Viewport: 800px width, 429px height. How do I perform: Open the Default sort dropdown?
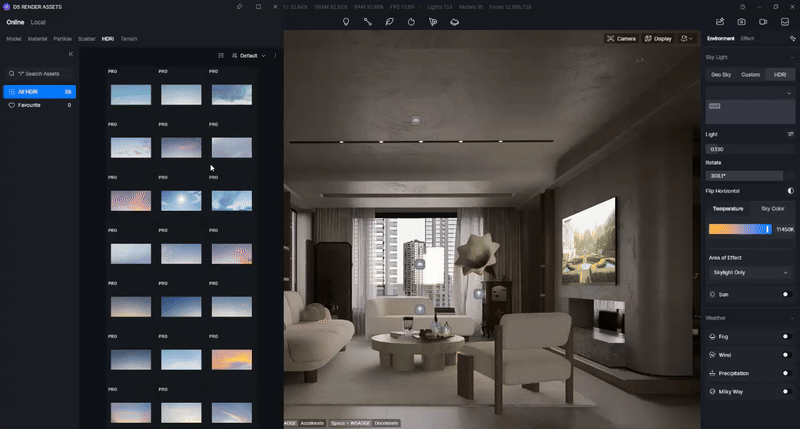248,56
